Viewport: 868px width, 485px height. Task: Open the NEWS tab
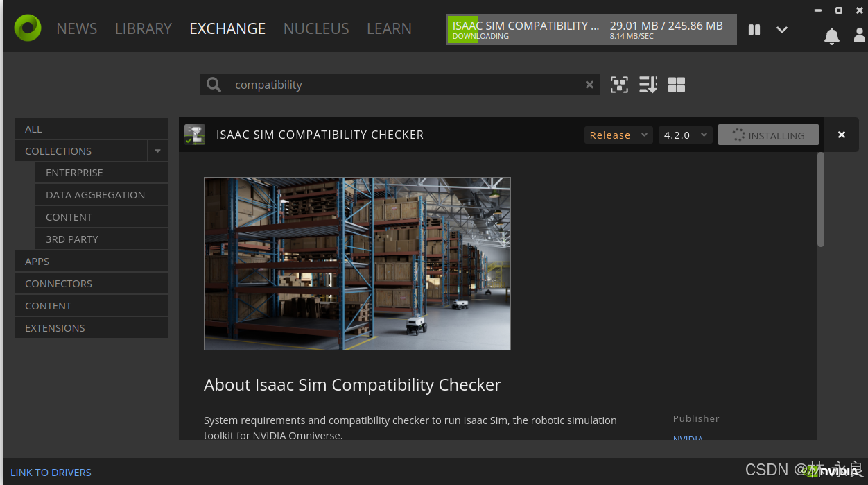tap(77, 28)
